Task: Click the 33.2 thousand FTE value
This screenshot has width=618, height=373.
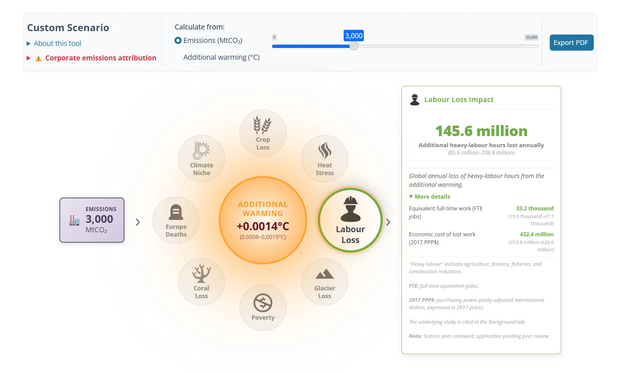Action: tap(535, 208)
